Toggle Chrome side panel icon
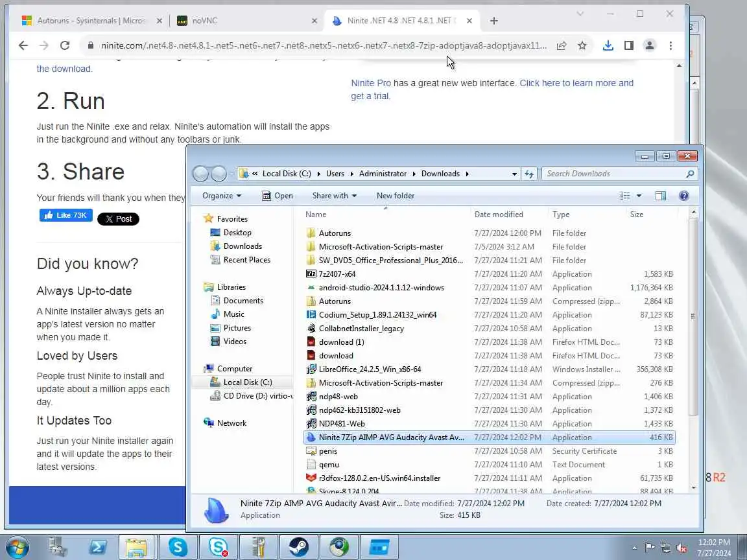Image resolution: width=747 pixels, height=560 pixels. point(629,46)
